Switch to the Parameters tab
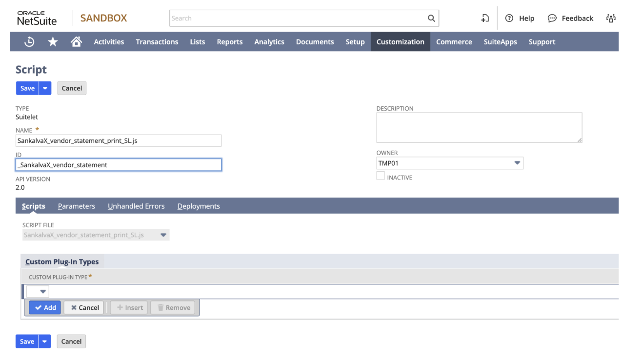This screenshot has width=644, height=360. pyautogui.click(x=77, y=206)
